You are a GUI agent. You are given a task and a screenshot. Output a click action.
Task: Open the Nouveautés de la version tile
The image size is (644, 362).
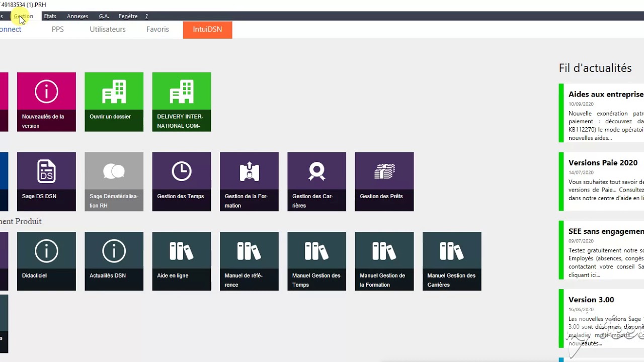pyautogui.click(x=46, y=102)
